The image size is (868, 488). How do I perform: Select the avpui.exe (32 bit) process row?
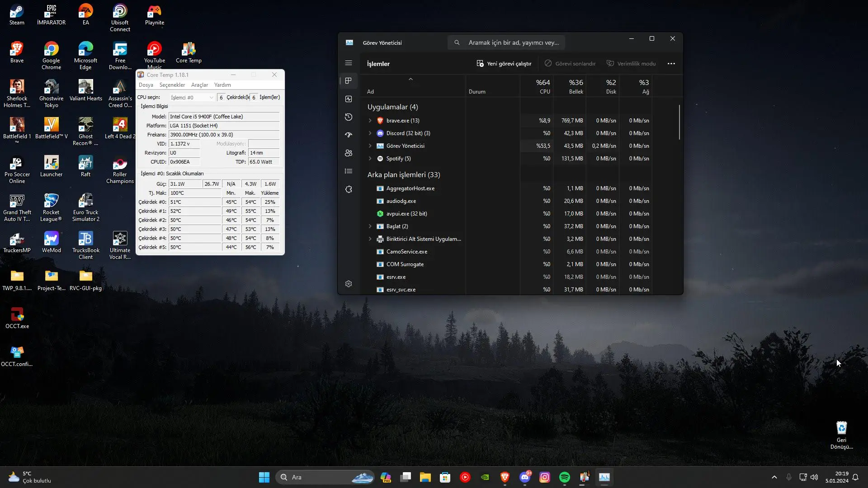tap(506, 214)
